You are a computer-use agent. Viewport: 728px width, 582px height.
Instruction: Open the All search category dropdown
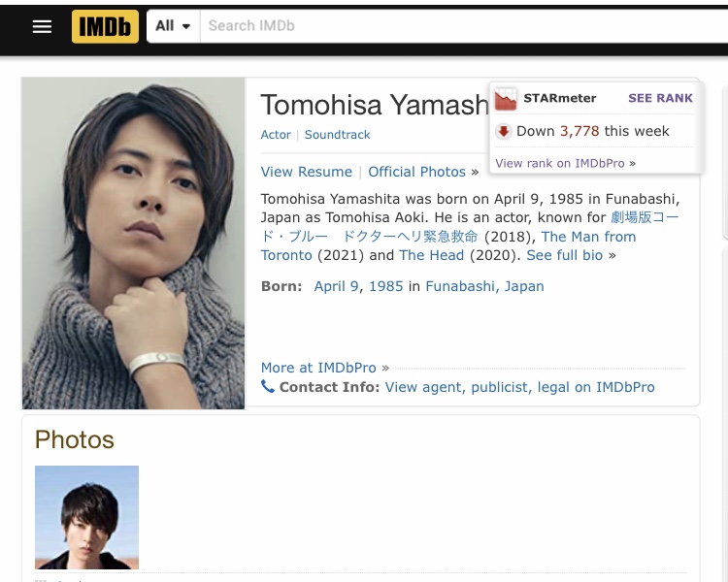tap(173, 26)
